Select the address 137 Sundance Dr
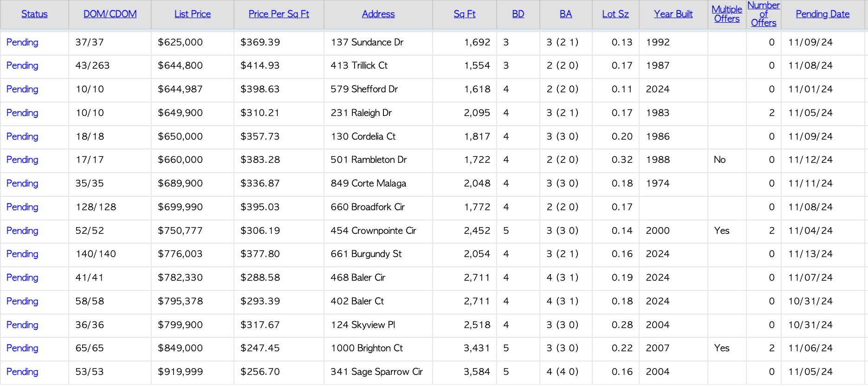Image resolution: width=868 pixels, height=387 pixels. tap(367, 42)
